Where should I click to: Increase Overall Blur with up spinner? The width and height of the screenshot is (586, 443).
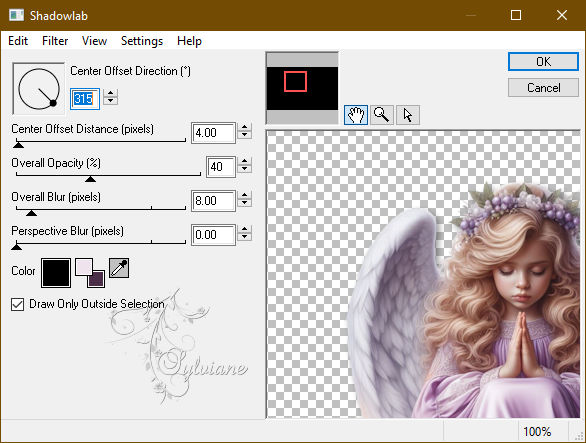(x=244, y=196)
